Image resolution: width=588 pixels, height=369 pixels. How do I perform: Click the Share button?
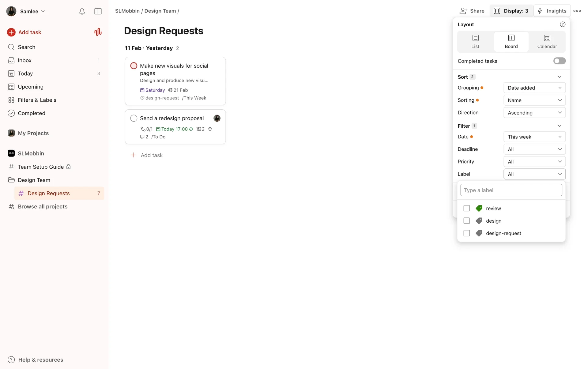(x=472, y=11)
